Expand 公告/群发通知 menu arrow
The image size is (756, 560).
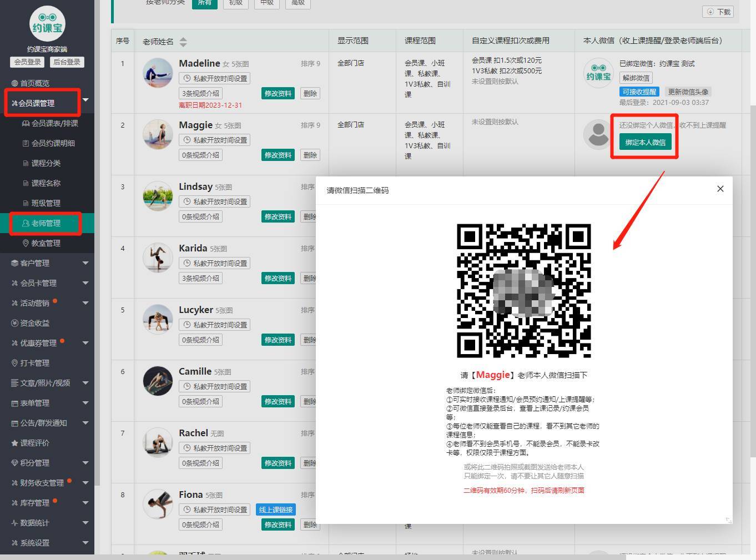(x=85, y=423)
